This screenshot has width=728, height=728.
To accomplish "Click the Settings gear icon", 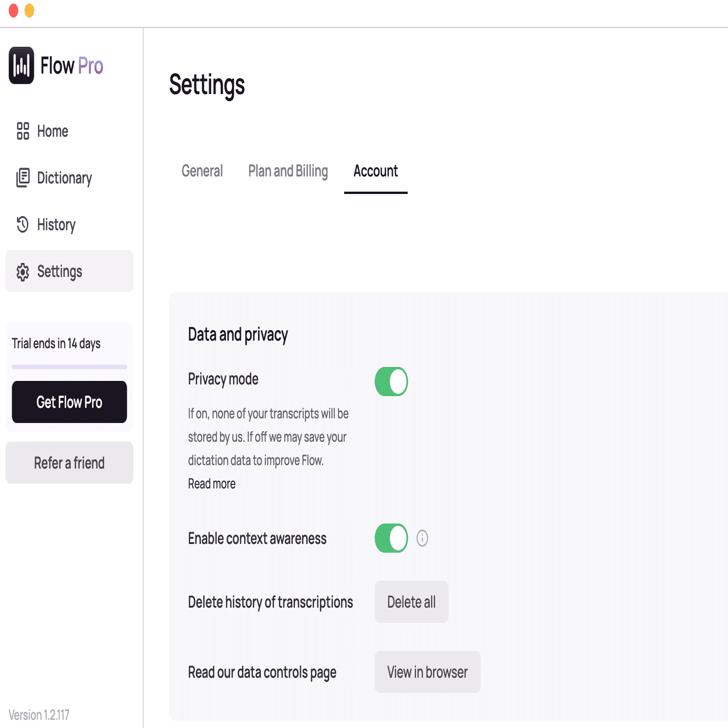I will click(23, 272).
